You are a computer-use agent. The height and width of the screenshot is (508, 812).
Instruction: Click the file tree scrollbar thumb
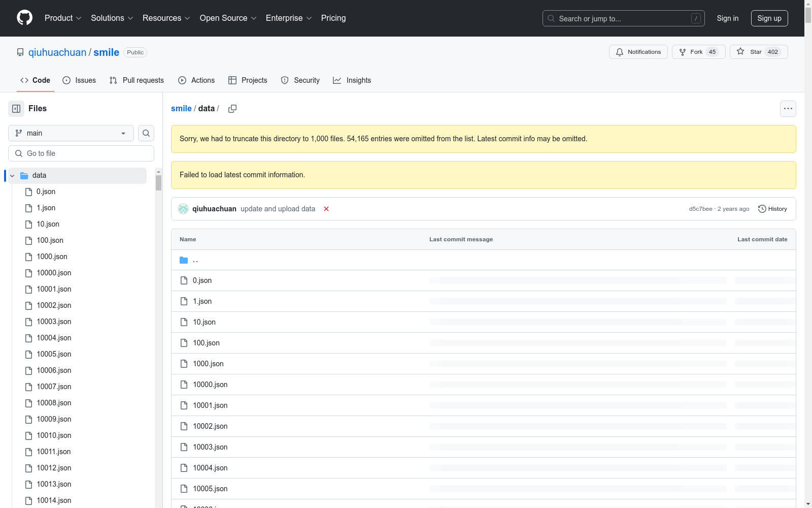click(x=158, y=183)
